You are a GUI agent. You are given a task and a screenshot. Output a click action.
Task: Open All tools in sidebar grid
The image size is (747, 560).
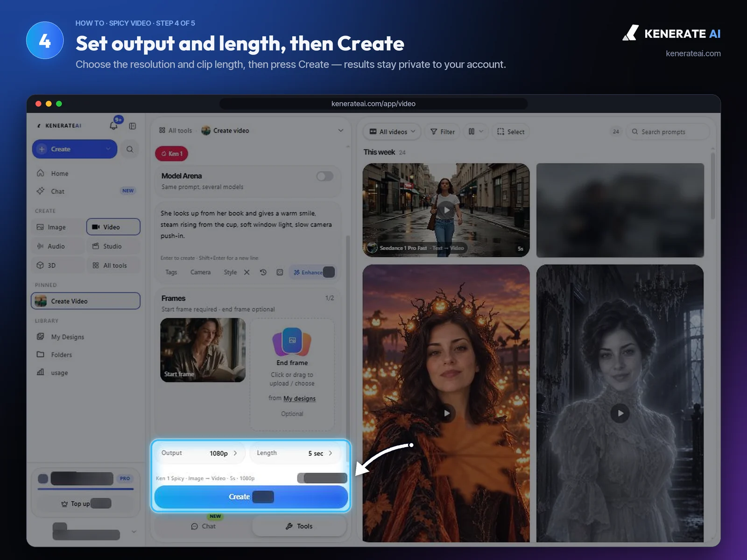point(113,266)
